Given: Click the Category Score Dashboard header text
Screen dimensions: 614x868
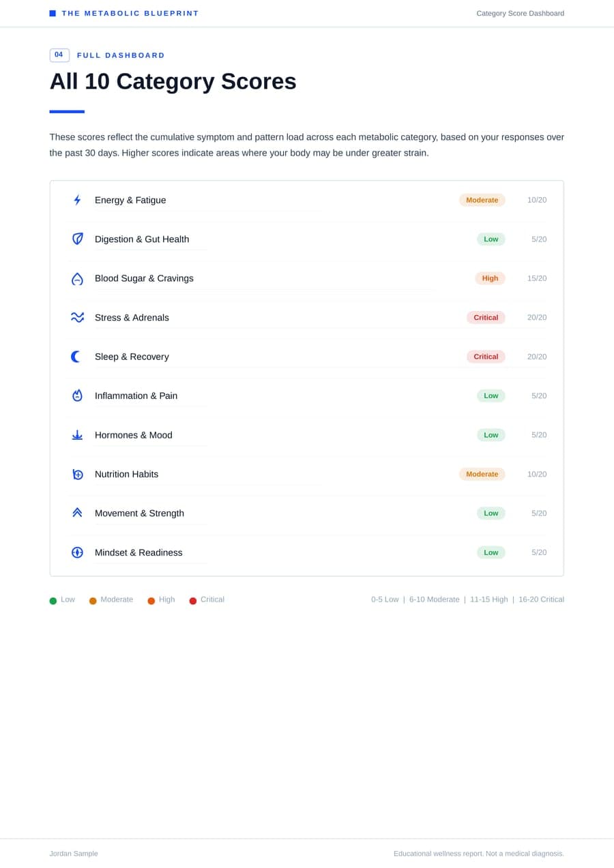Looking at the screenshot, I should tap(520, 14).
